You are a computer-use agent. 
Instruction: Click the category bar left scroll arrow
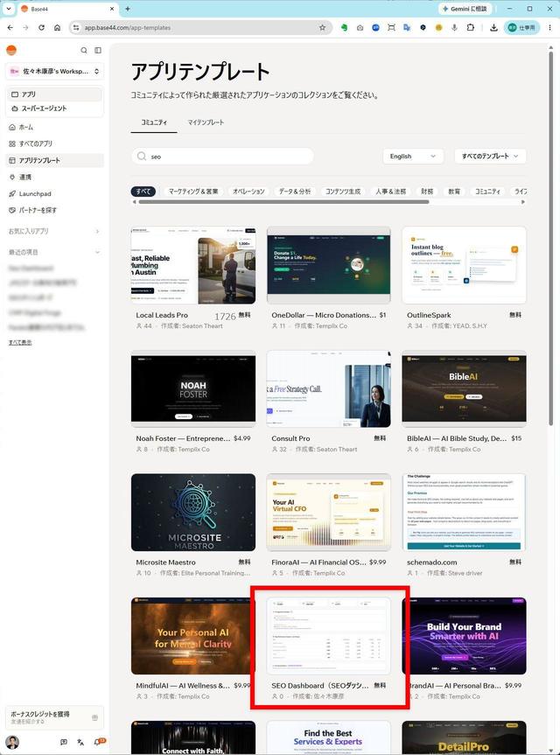click(135, 202)
